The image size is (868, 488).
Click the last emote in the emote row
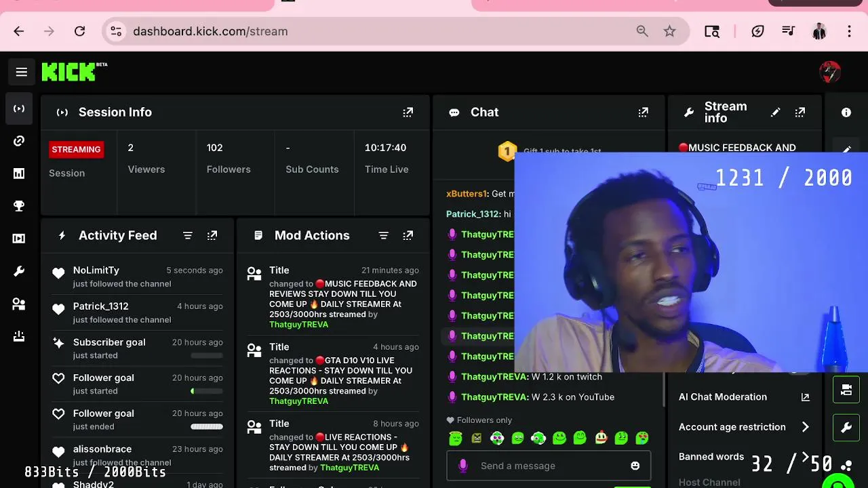[x=642, y=439]
